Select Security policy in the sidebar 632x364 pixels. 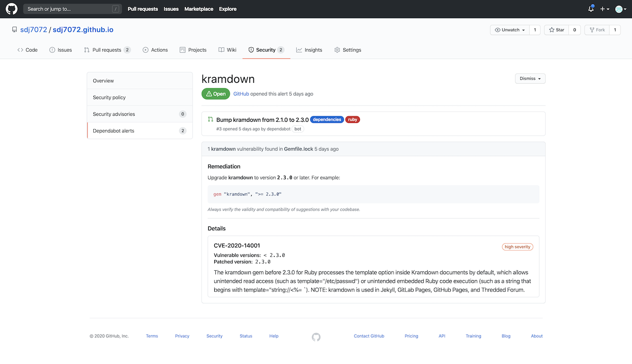click(x=140, y=98)
